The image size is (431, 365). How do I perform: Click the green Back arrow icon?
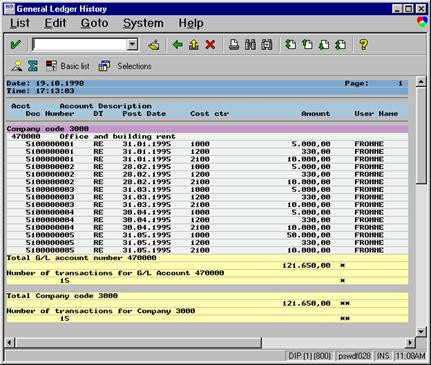point(178,44)
